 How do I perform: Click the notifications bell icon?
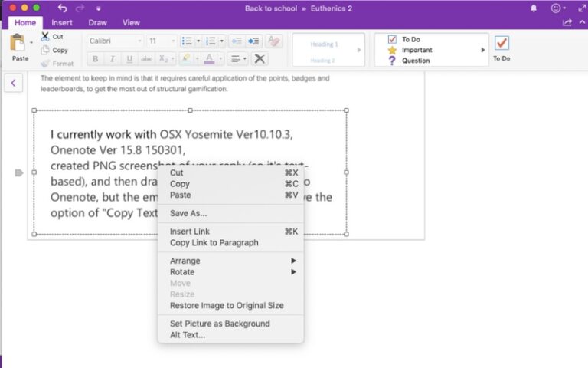tap(534, 8)
